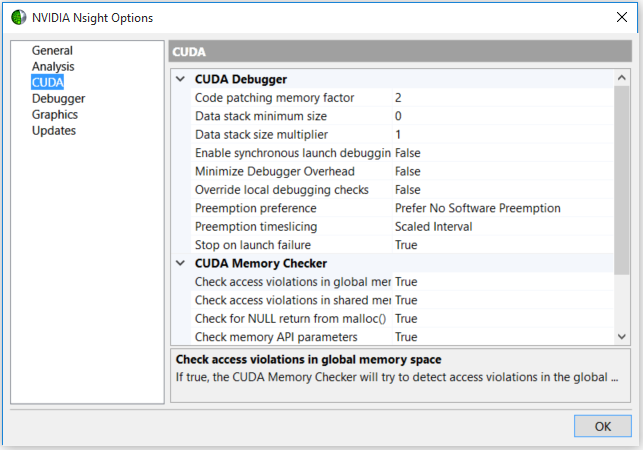Viewport: 643px width, 450px height.
Task: Change Override local debugging checks False value
Action: (503, 190)
